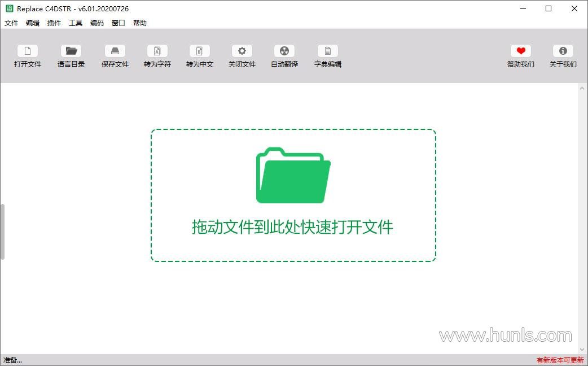
Task: Click the vertical scrollbar down arrow
Action: point(582,350)
